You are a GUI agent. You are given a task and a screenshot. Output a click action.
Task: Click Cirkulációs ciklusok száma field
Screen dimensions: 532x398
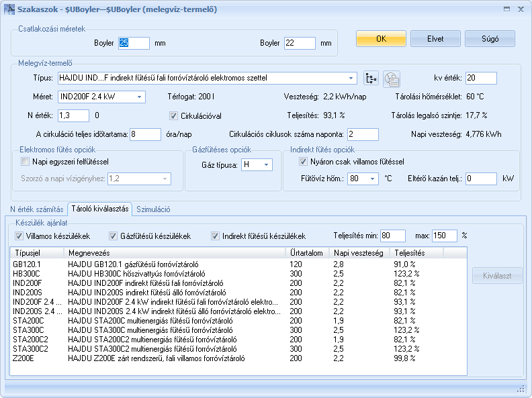tap(363, 134)
